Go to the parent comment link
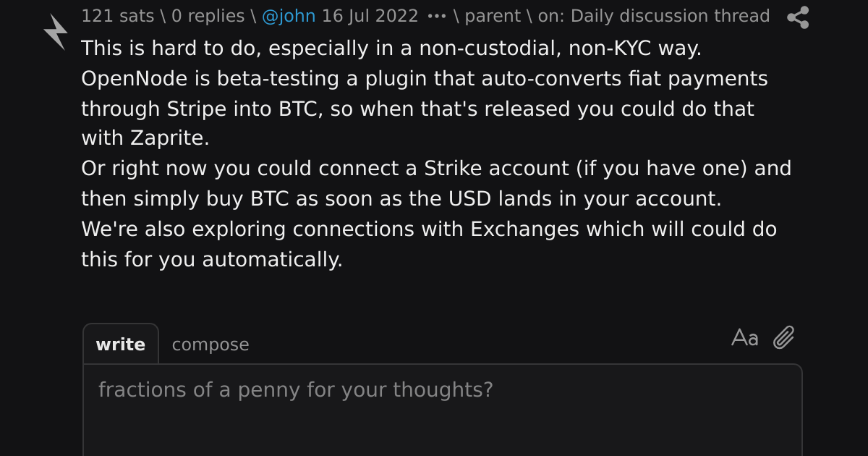The width and height of the screenshot is (868, 456). [x=493, y=16]
